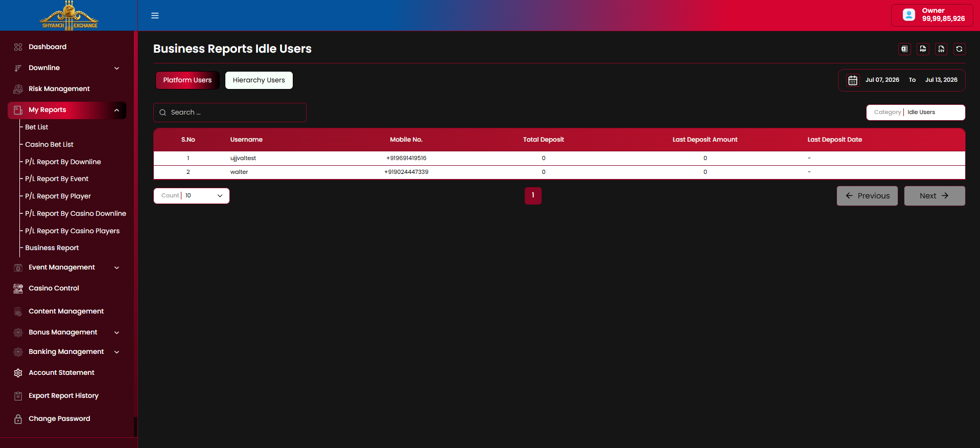Open Casino Bet List report
Viewport: 980px width, 448px height.
point(49,145)
